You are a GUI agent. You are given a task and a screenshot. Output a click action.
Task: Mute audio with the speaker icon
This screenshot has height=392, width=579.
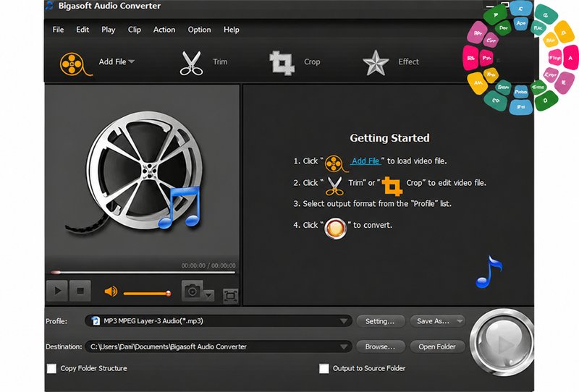111,291
